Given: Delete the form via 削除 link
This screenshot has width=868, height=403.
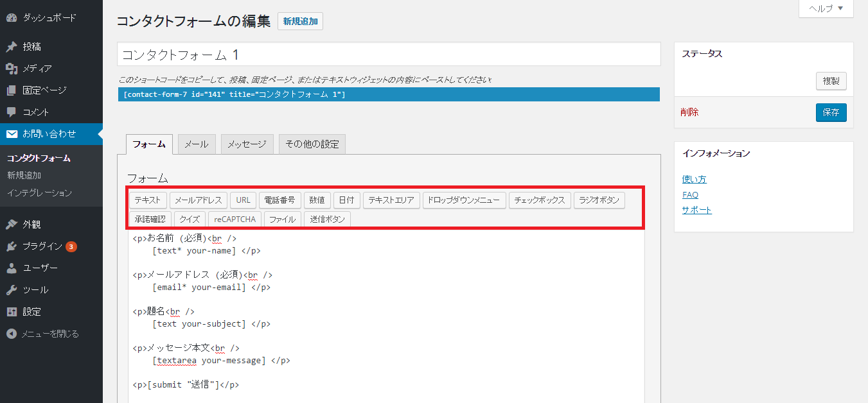Looking at the screenshot, I should click(x=688, y=112).
